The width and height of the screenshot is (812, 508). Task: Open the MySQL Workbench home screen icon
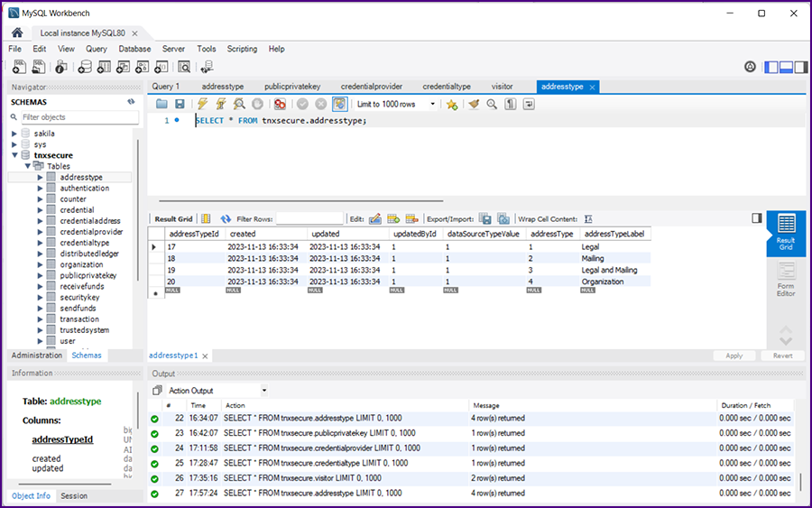click(17, 32)
